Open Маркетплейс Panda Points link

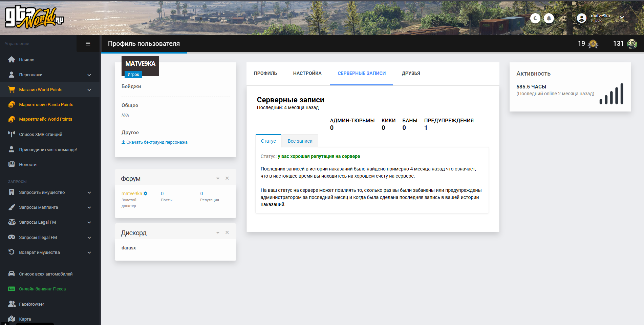[x=46, y=104]
